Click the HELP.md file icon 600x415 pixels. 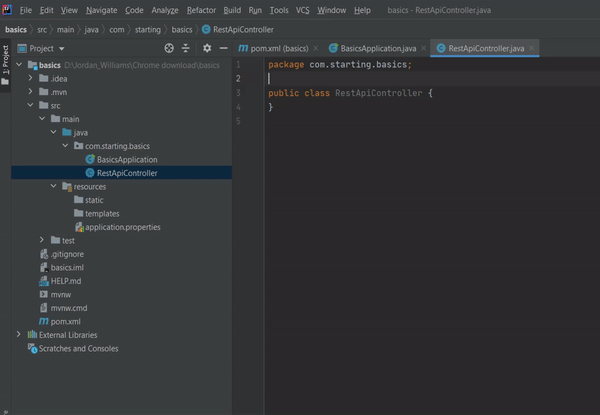(x=44, y=281)
